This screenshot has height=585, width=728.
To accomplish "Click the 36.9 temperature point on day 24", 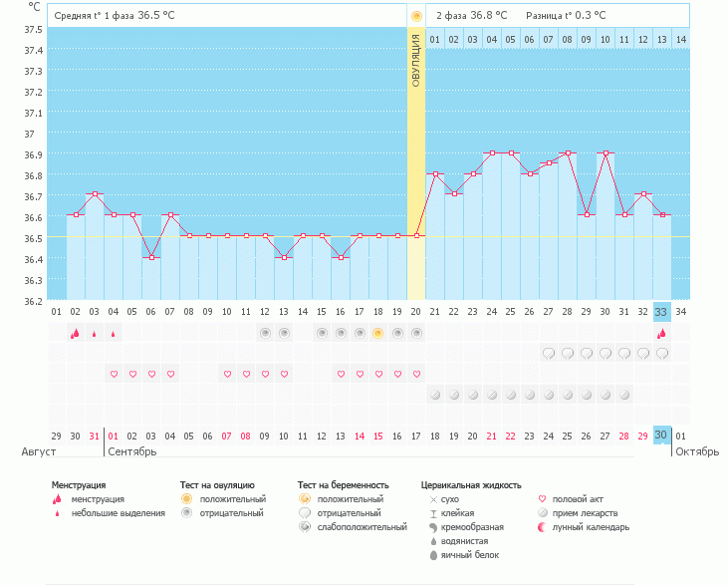I will coord(492,152).
